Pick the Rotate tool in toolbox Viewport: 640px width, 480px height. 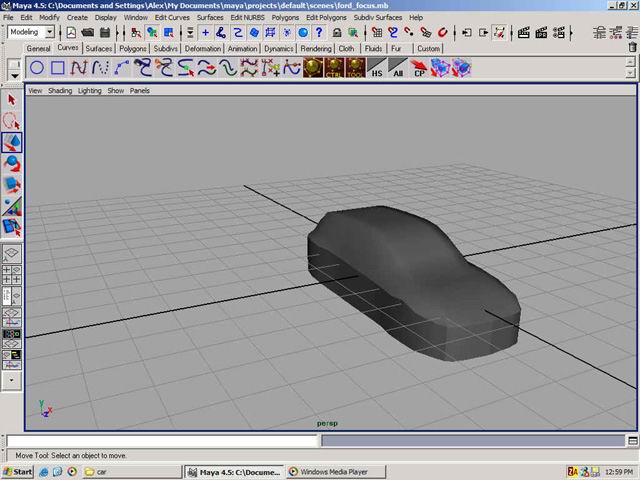point(12,164)
